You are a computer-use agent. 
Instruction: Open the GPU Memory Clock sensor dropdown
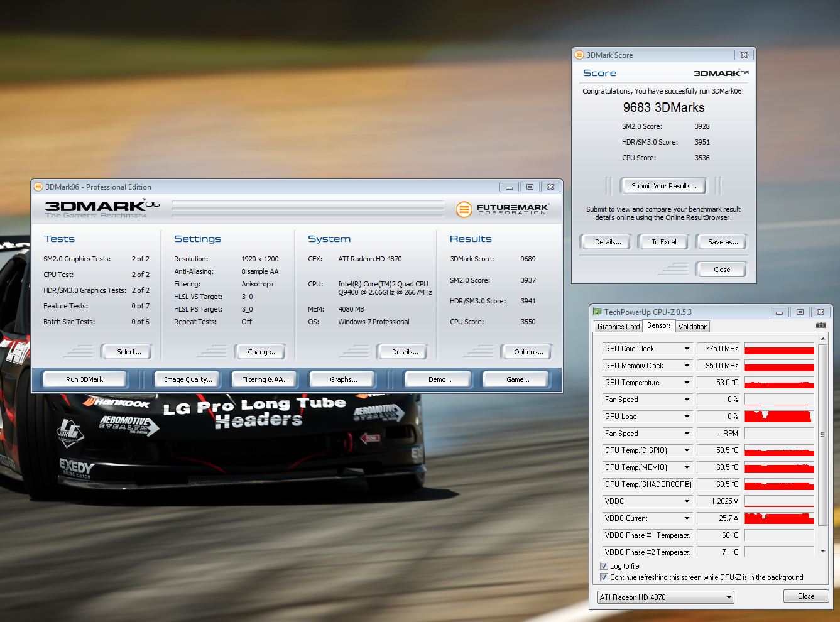(687, 366)
